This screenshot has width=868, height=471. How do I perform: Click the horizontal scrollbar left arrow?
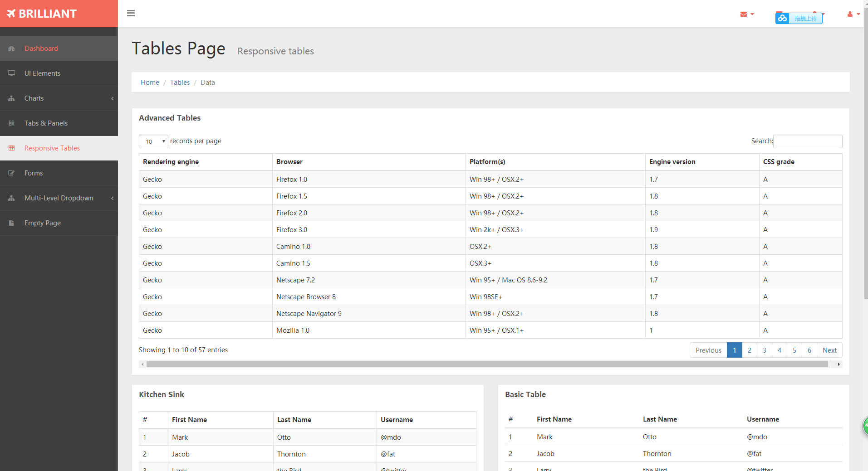click(x=142, y=364)
